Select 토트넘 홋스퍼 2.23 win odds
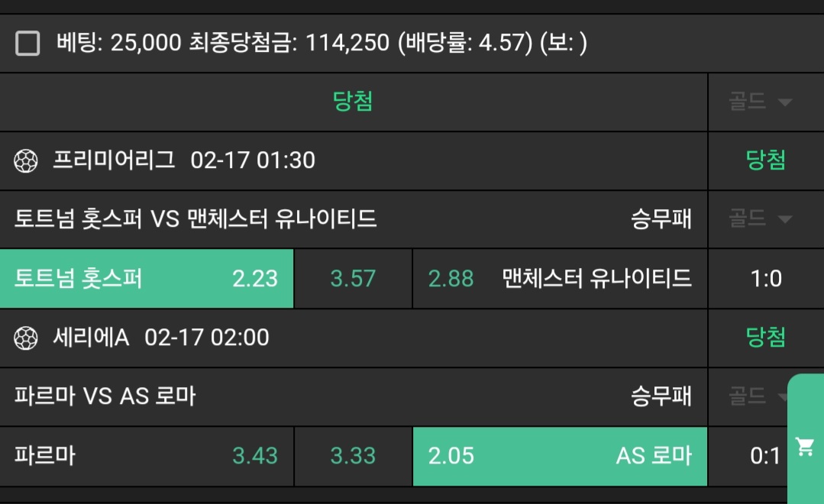This screenshot has height=504, width=824. 147,279
